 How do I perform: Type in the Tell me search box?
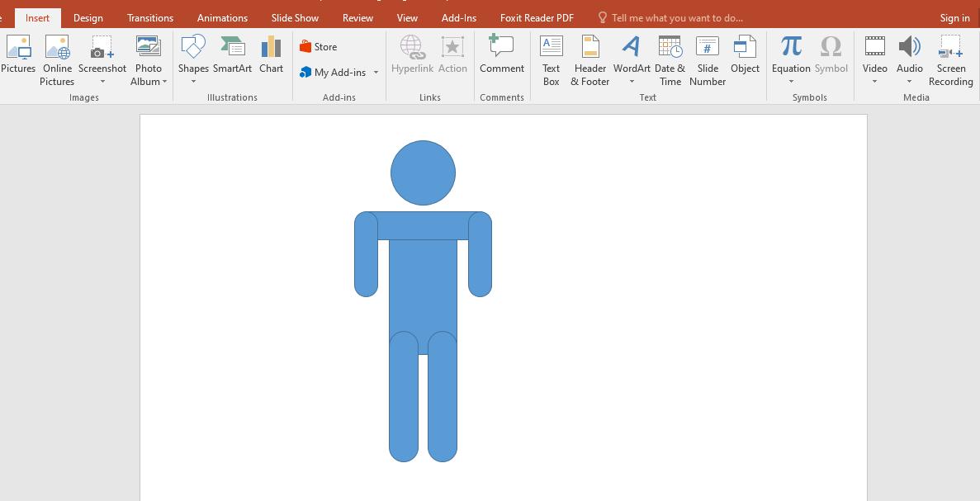coord(677,17)
